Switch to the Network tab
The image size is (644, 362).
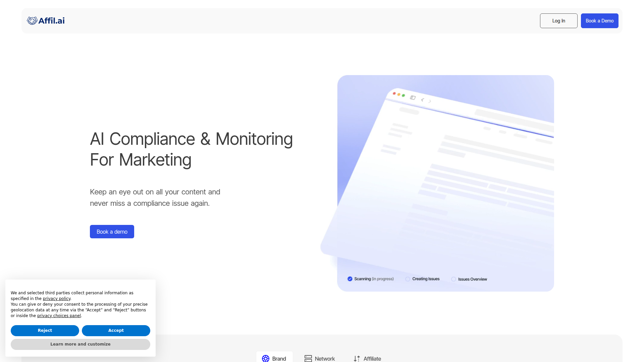click(320, 358)
